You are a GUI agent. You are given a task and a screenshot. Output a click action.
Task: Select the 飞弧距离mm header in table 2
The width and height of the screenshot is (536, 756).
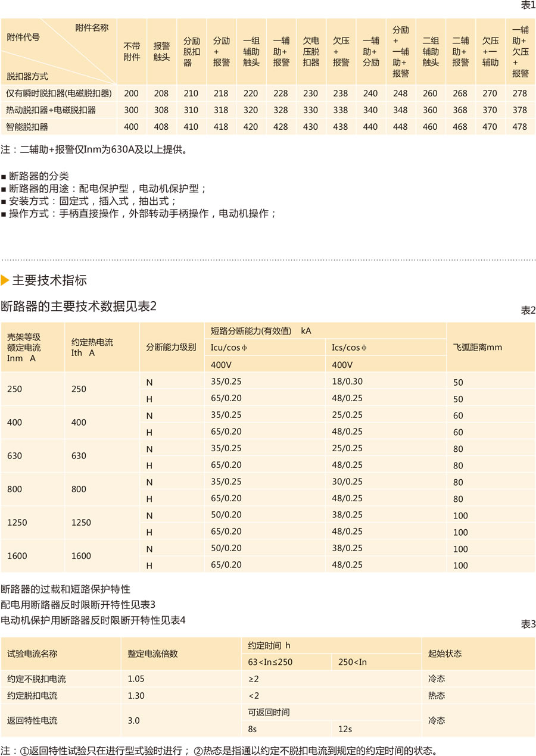(x=478, y=347)
